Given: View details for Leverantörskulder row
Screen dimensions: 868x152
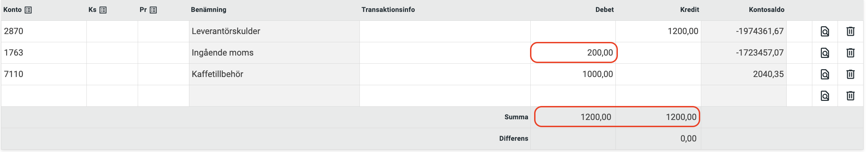Looking at the screenshot, I should click(825, 31).
